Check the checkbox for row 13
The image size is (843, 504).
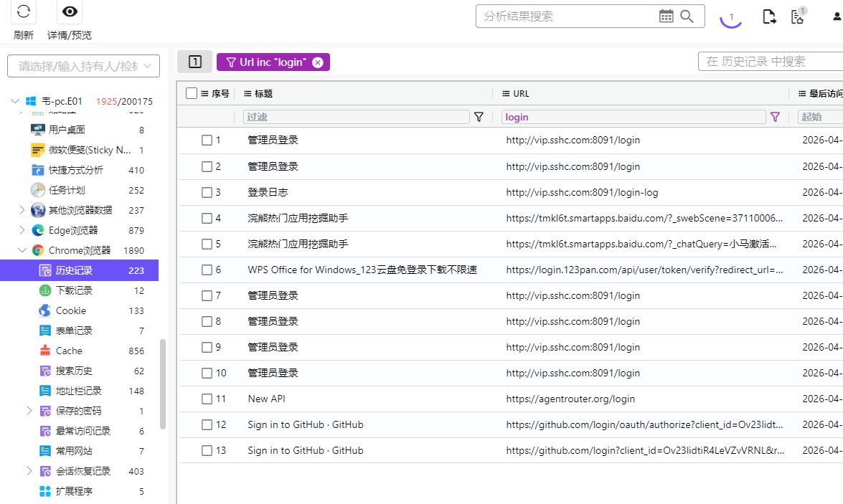207,450
